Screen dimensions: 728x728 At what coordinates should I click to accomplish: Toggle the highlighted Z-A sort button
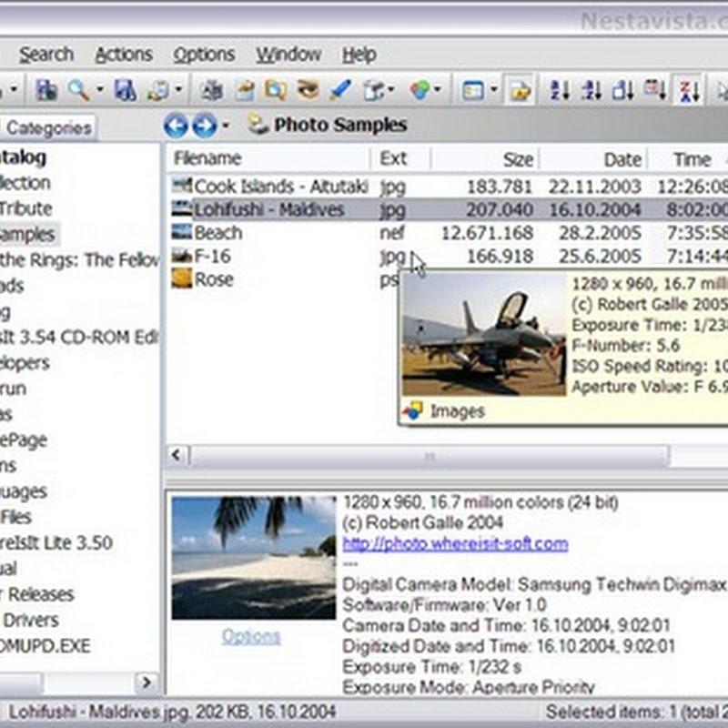[687, 90]
